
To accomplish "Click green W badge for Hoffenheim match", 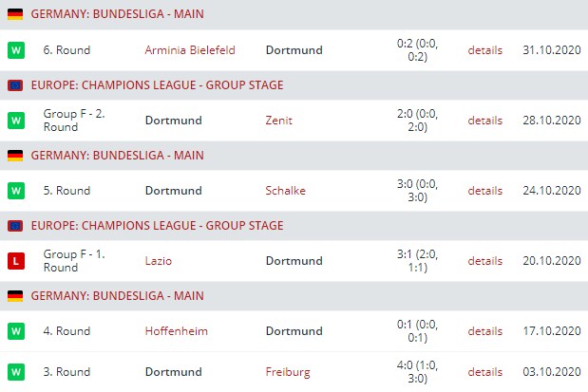I will pyautogui.click(x=15, y=331).
